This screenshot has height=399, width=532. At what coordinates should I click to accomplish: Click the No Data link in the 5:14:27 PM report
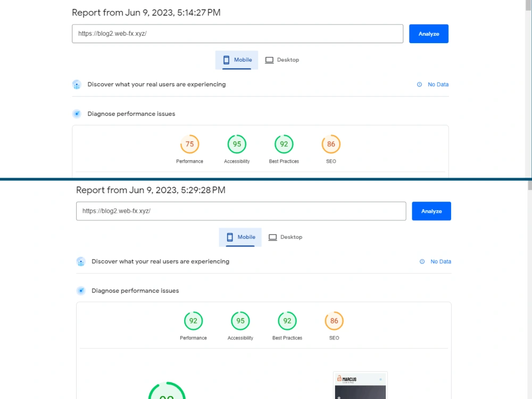[x=438, y=85]
